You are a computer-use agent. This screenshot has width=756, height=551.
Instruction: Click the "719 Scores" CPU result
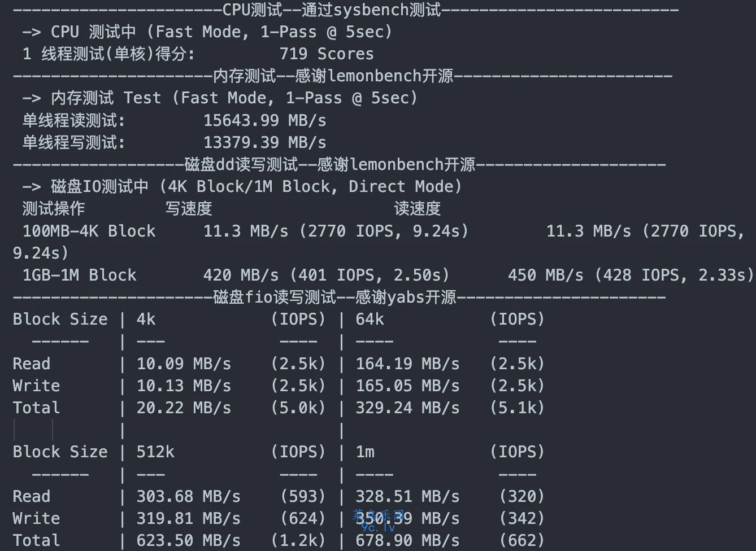[x=326, y=54]
